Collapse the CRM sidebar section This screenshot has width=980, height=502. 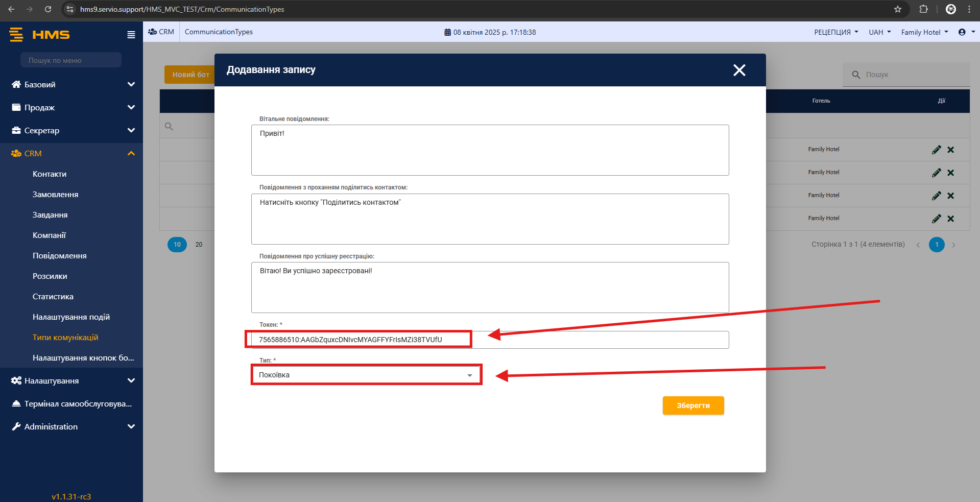click(131, 153)
